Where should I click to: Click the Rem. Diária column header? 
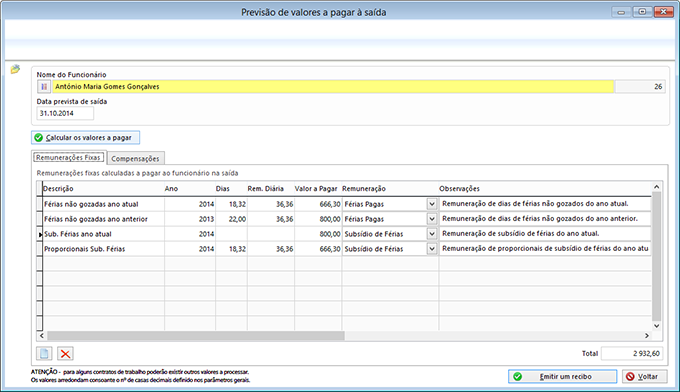click(x=271, y=189)
